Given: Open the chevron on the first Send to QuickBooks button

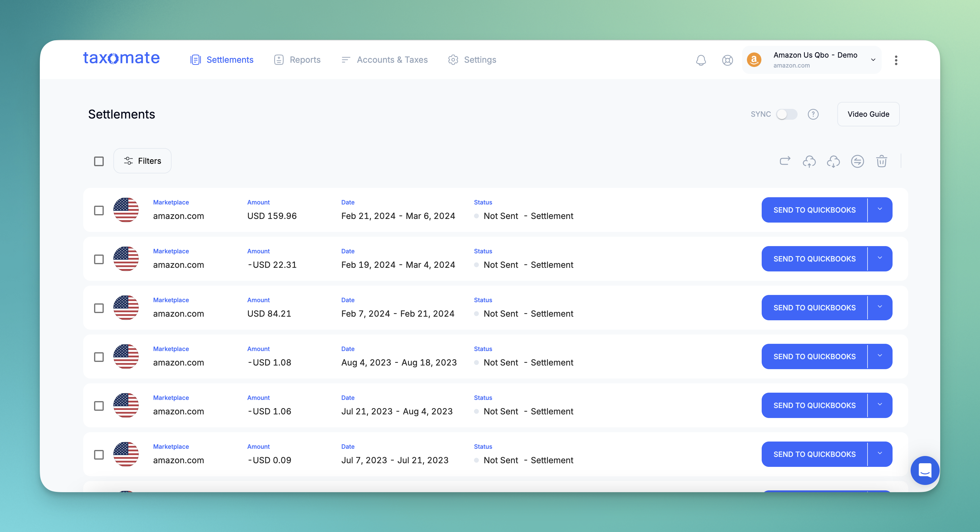Looking at the screenshot, I should (880, 210).
